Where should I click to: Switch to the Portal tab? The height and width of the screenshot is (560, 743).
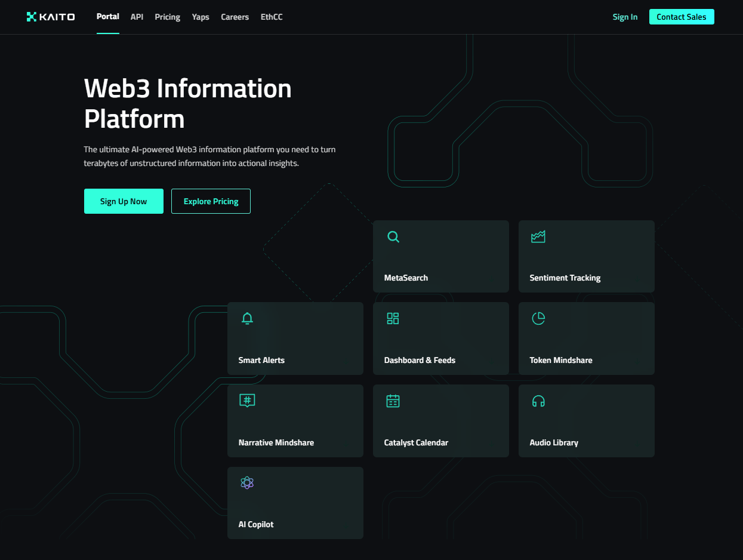pyautogui.click(x=108, y=17)
